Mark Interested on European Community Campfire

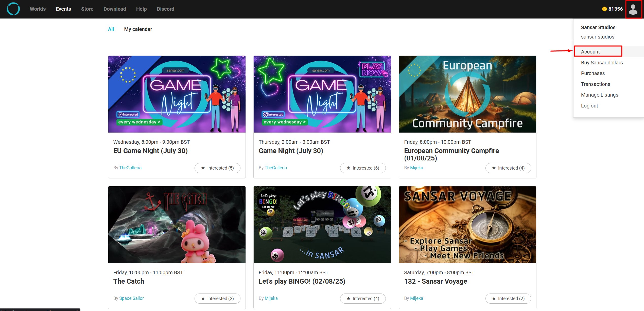(508, 168)
